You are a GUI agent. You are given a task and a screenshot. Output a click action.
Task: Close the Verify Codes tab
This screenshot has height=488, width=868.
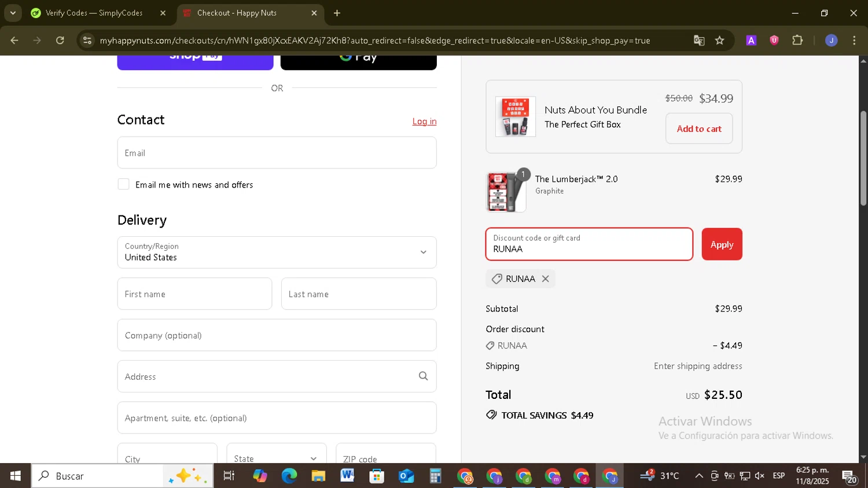[x=163, y=13]
